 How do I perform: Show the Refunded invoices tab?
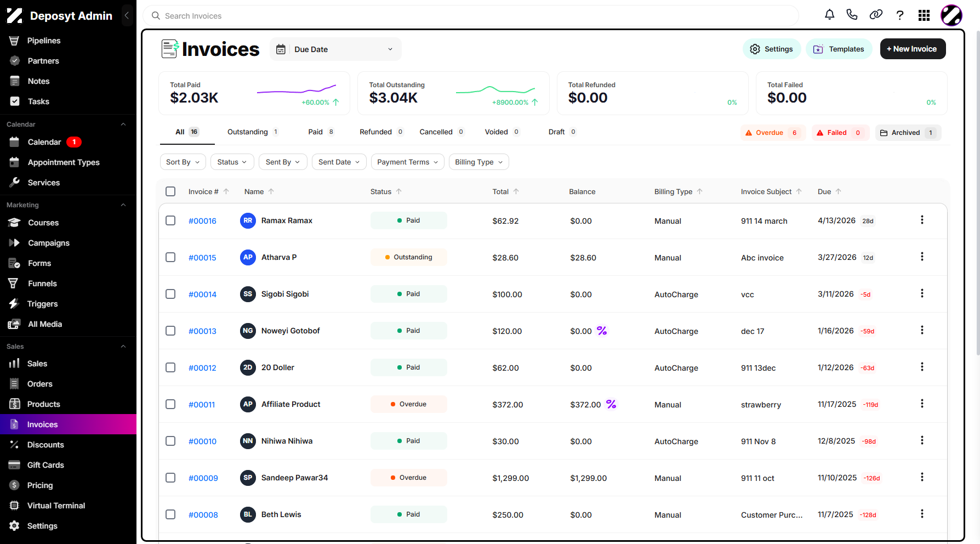click(x=382, y=132)
